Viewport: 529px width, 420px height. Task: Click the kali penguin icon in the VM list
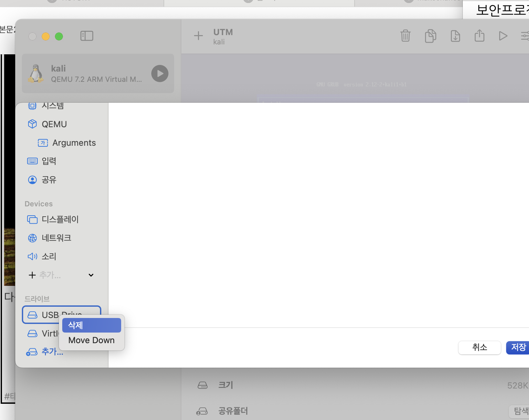coord(35,74)
